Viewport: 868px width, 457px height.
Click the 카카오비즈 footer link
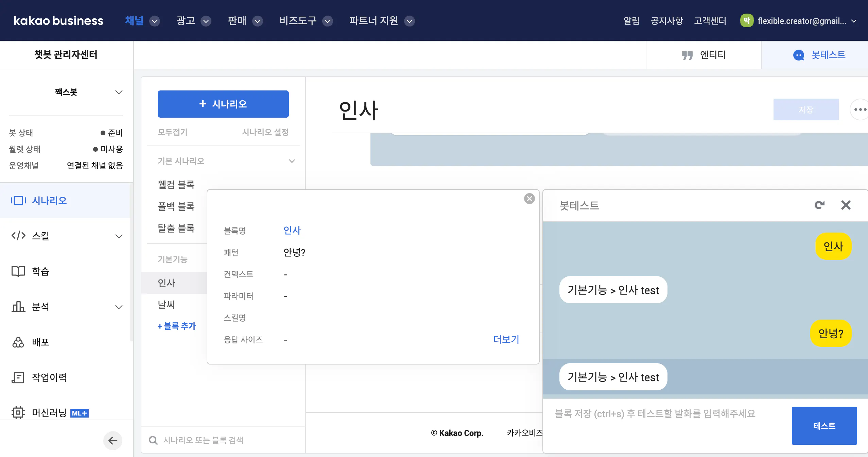525,433
